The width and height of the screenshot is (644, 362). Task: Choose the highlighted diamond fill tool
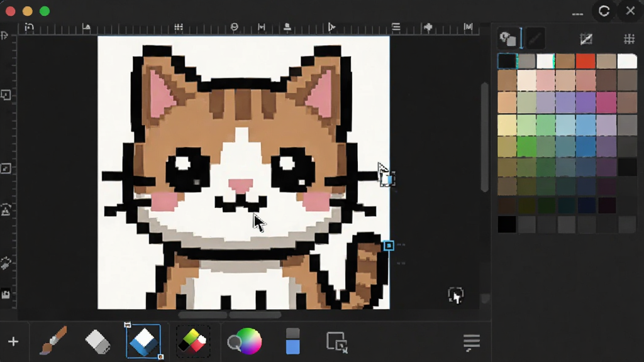pos(143,341)
